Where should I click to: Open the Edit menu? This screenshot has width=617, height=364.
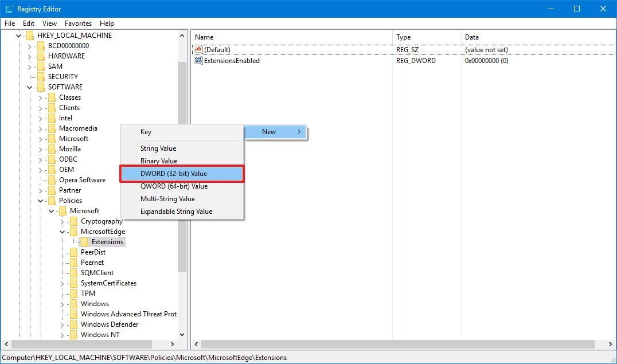pos(28,24)
